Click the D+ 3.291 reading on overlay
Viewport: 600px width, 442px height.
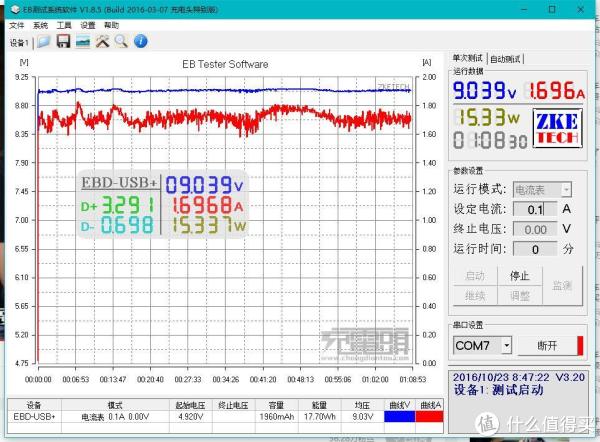click(117, 205)
